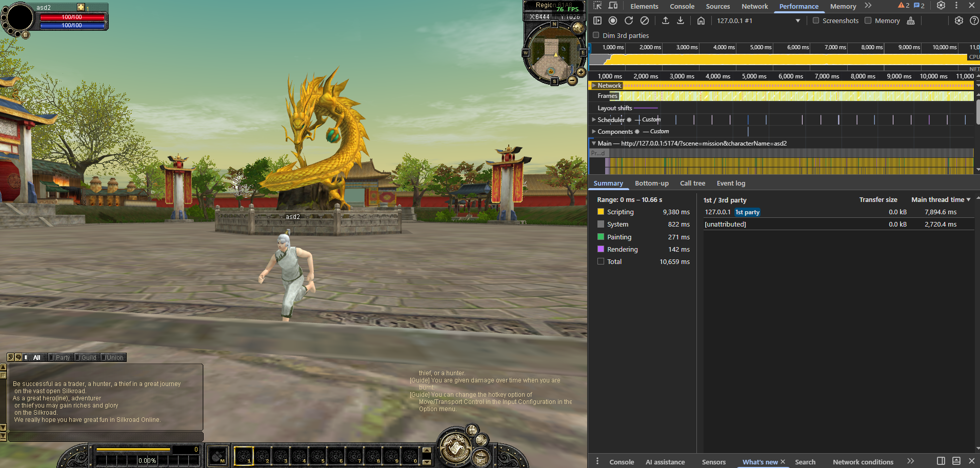Open DevTools main settings gear
980x468 pixels.
(941, 6)
